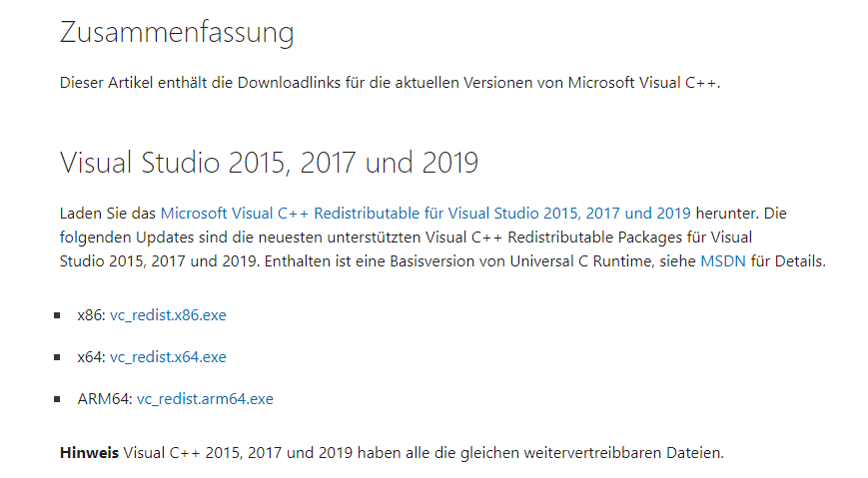Download vc_redist.x64.exe
868x478 pixels.
click(x=168, y=357)
